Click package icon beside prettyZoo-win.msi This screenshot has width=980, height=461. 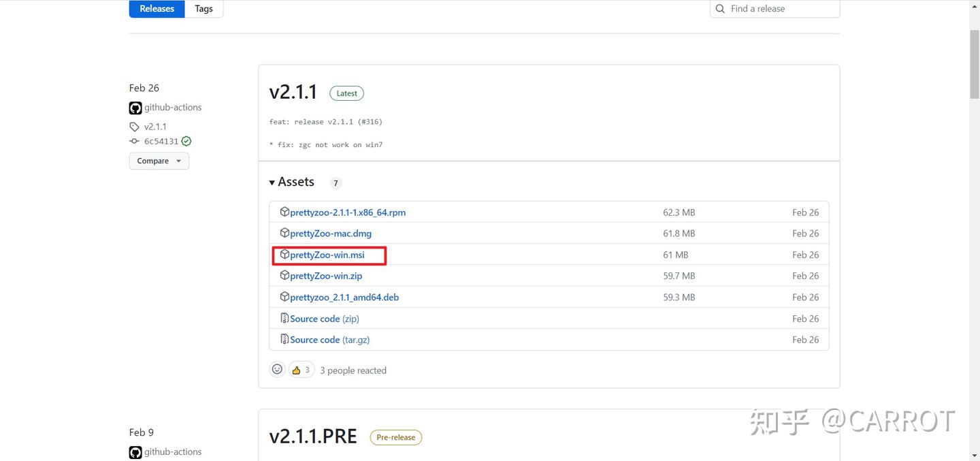(x=284, y=254)
